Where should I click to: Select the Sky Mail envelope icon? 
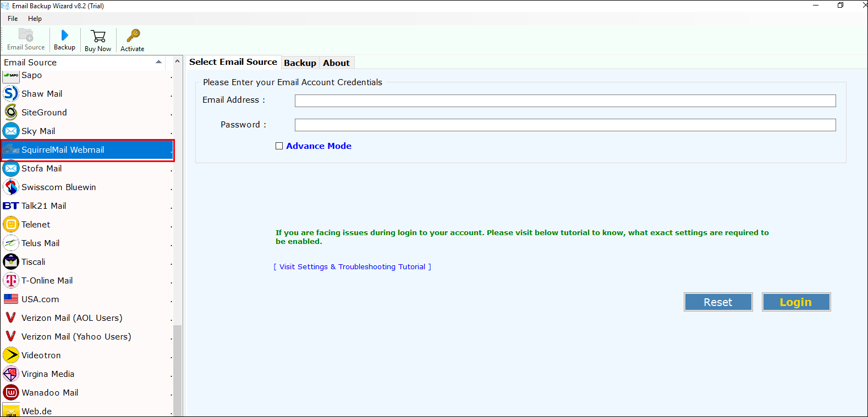pyautogui.click(x=11, y=131)
